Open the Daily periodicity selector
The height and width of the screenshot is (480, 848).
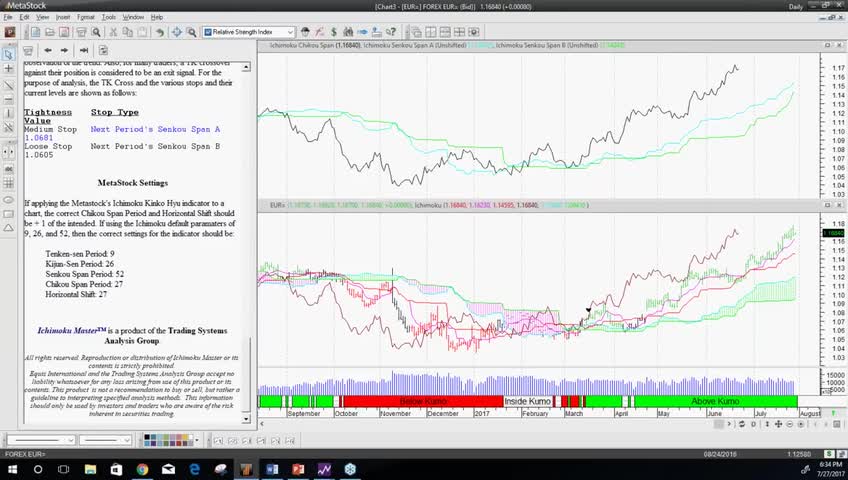click(796, 7)
